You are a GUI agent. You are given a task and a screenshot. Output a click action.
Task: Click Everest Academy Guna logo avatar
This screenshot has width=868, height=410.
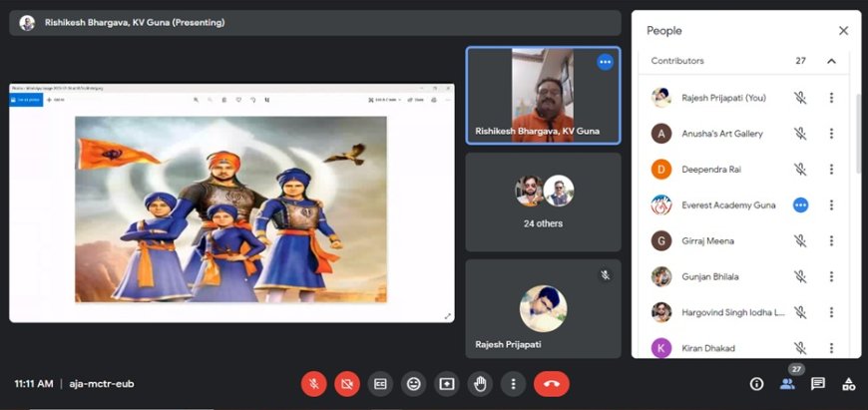click(660, 205)
